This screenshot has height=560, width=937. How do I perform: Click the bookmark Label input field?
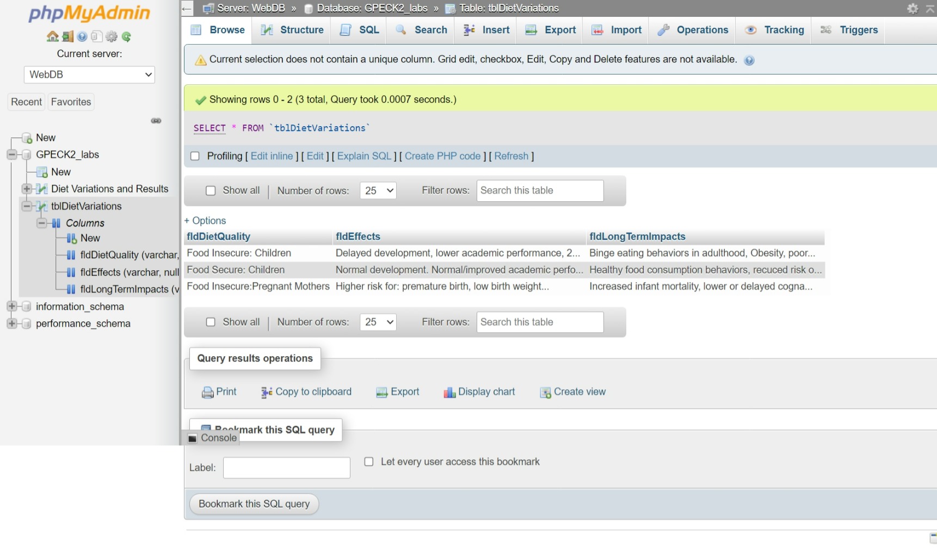point(286,468)
